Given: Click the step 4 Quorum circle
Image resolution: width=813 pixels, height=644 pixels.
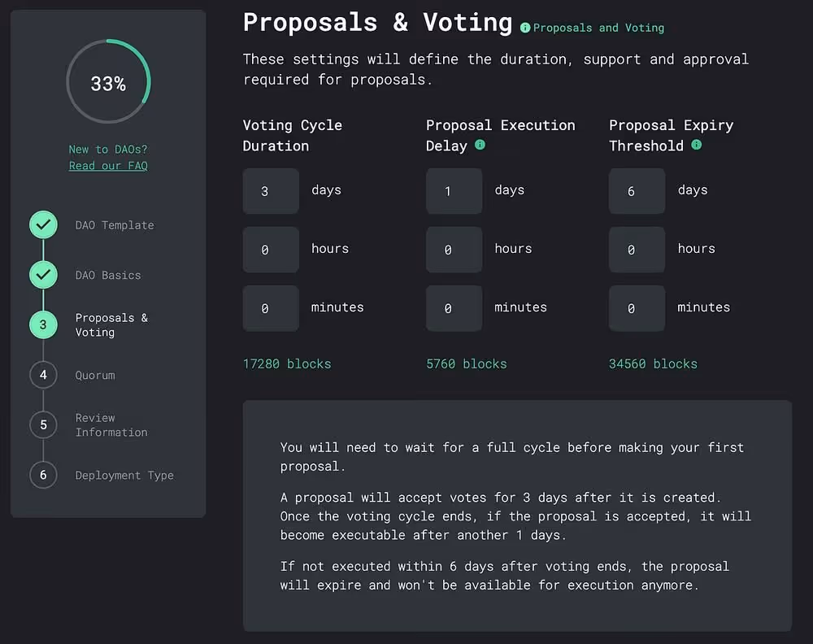Looking at the screenshot, I should [x=43, y=375].
